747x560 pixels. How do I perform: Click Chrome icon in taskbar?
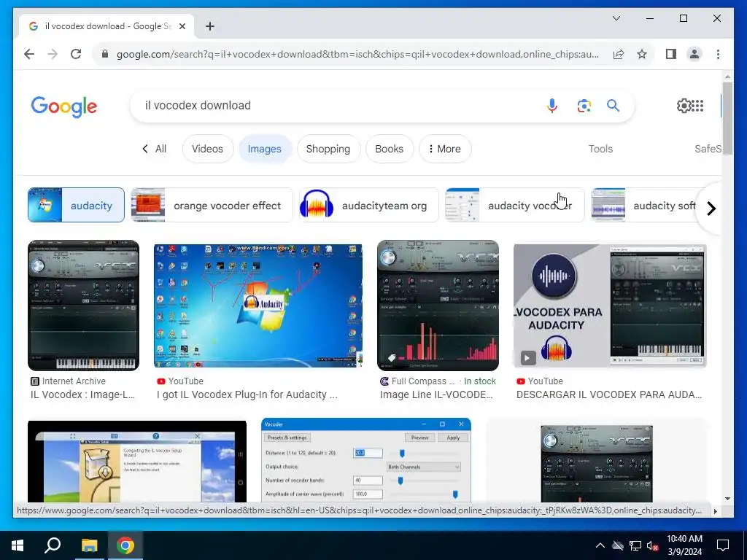(125, 545)
